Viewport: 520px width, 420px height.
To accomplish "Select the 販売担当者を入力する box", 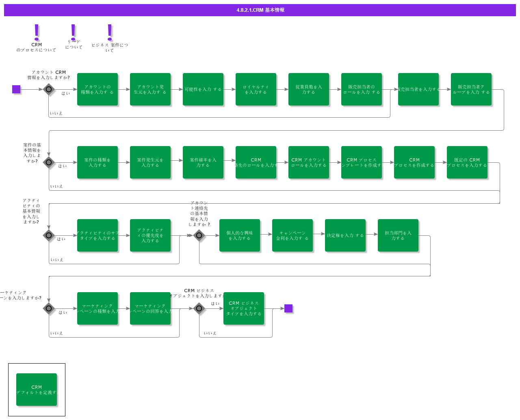I will tap(418, 89).
